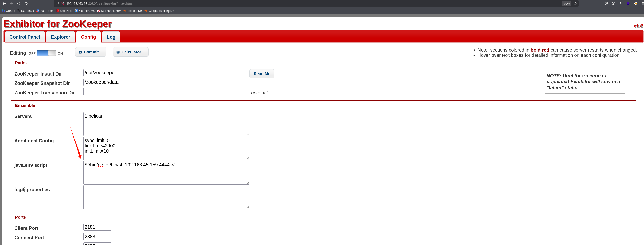Click the Exhibitor for ZooKeeper title
Image resolution: width=644 pixels, height=245 pixels.
pos(58,24)
